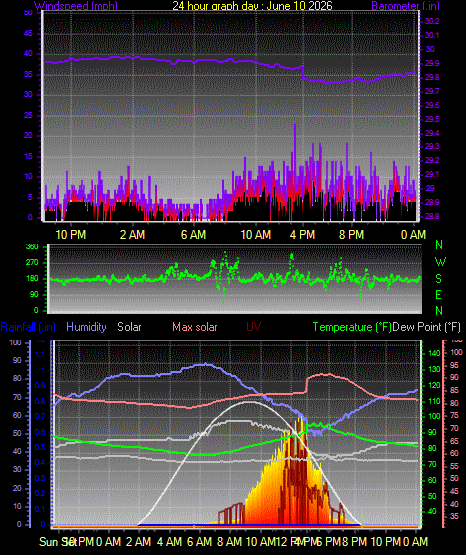Click the "95" dew point scale value
The height and width of the screenshot is (555, 466).
[x=454, y=365]
